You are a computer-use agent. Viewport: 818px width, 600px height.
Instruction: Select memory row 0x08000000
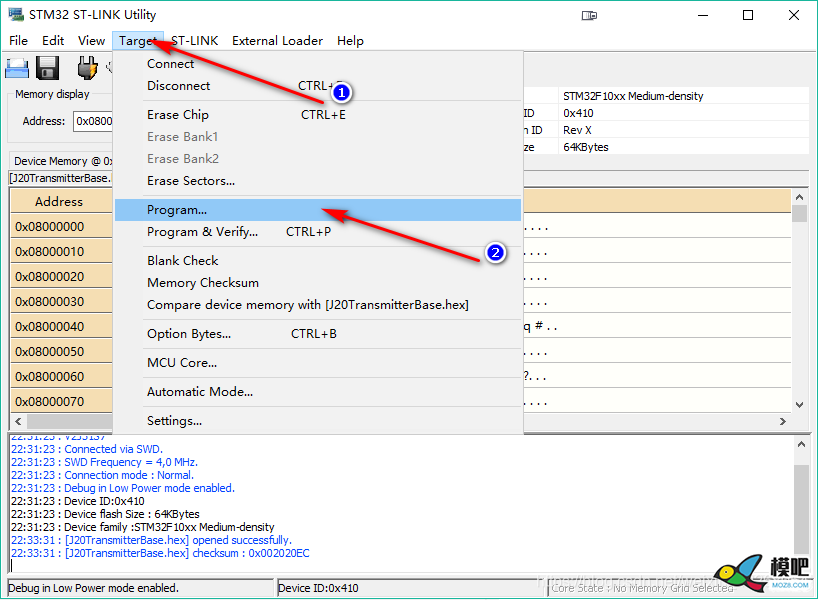click(x=61, y=226)
